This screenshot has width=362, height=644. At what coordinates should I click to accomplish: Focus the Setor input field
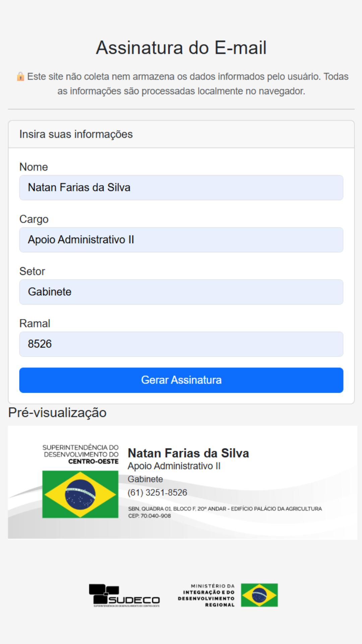[181, 292]
